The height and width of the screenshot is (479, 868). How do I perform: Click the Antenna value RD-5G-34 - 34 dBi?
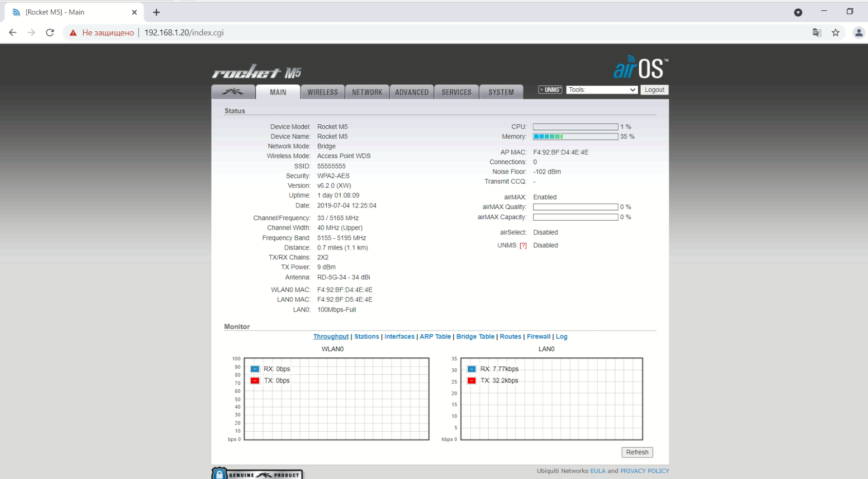343,277
